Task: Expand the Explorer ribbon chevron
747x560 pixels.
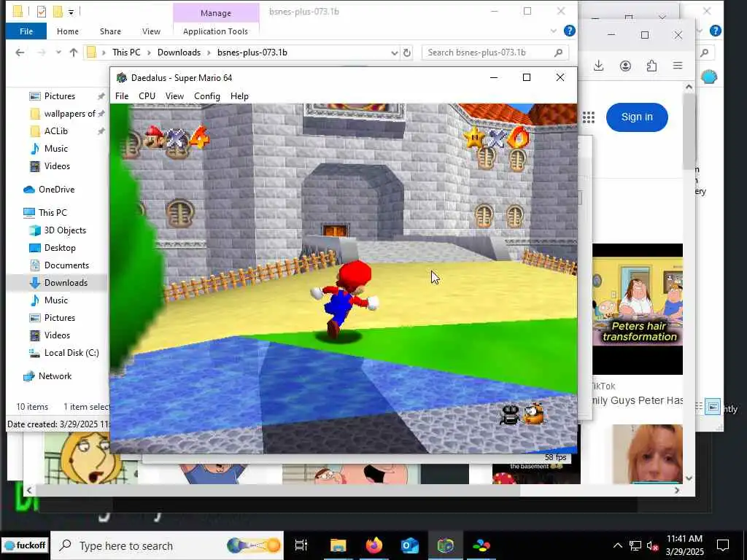Action: [x=553, y=31]
